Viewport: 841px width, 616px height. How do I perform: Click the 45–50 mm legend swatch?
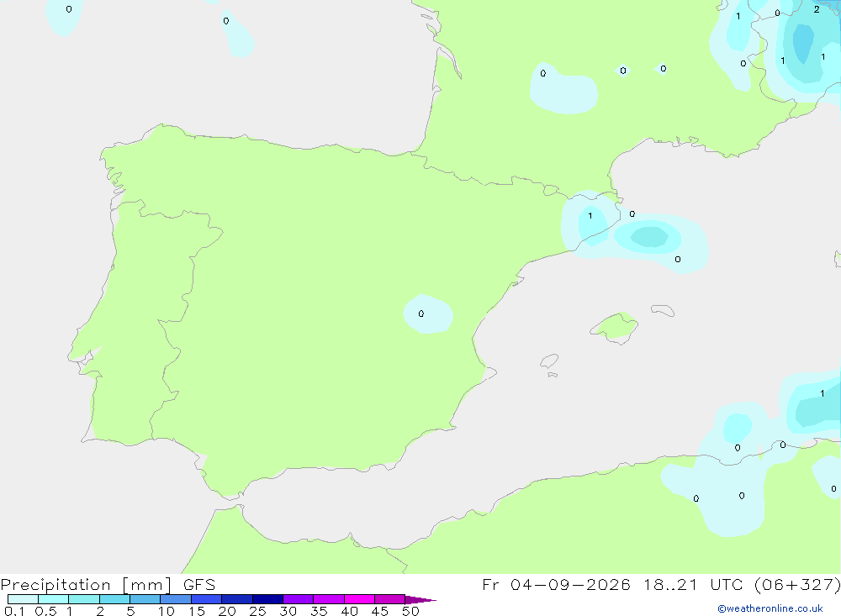coord(390,599)
